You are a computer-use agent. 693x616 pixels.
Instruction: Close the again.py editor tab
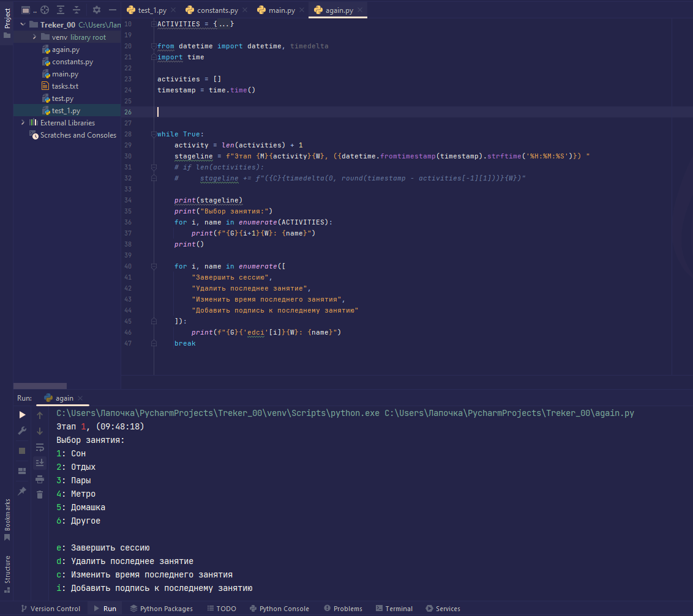click(x=360, y=10)
